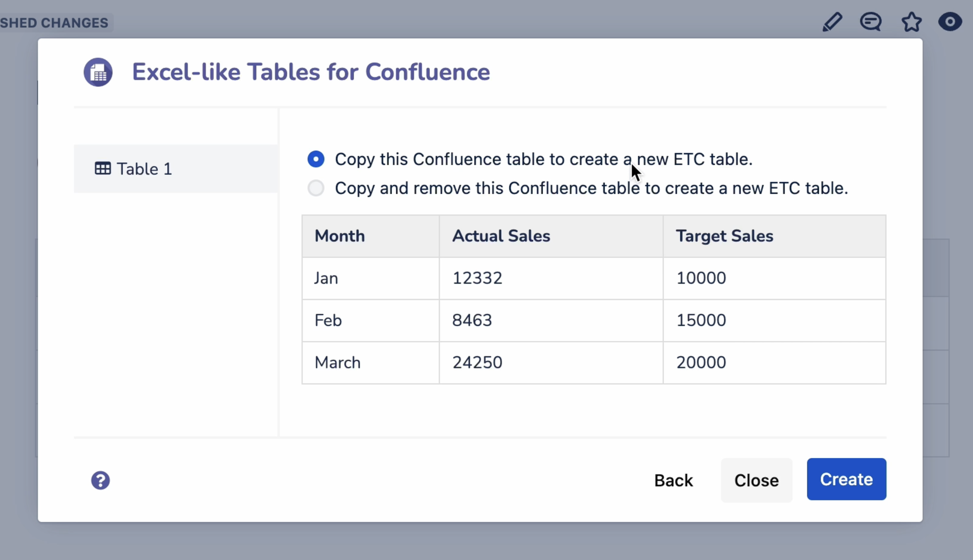Screen dimensions: 973x560
Task: Click the Jan actual sales cell 12332
Action: [x=477, y=278]
